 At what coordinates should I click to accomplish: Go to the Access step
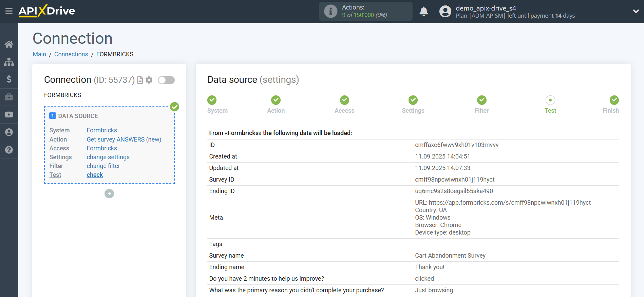tap(344, 111)
